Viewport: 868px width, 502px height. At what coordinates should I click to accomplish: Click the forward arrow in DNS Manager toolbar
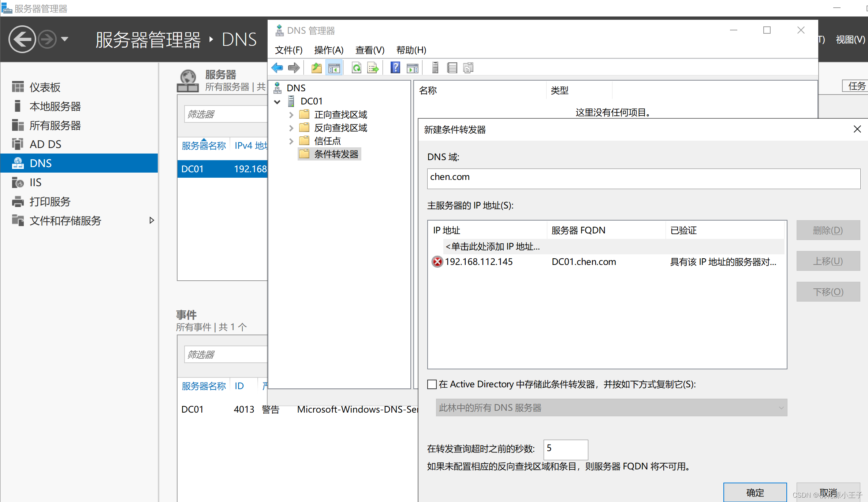coord(293,67)
